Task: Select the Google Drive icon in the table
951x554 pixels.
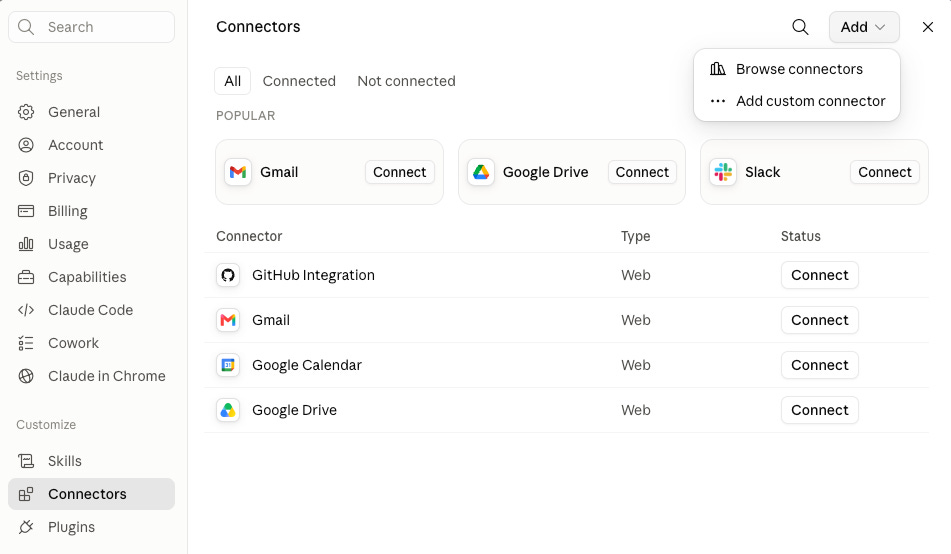Action: [228, 410]
